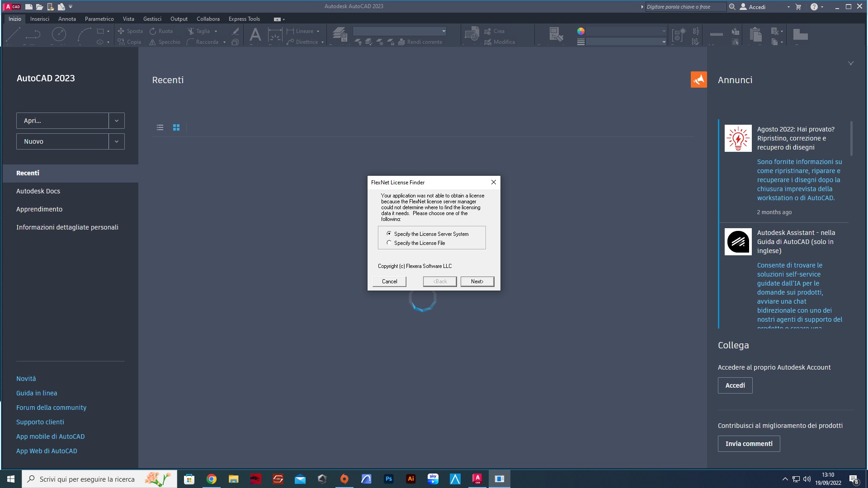Click the New file icon in quick access toolbar
The height and width of the screenshot is (488, 868).
pos(28,7)
